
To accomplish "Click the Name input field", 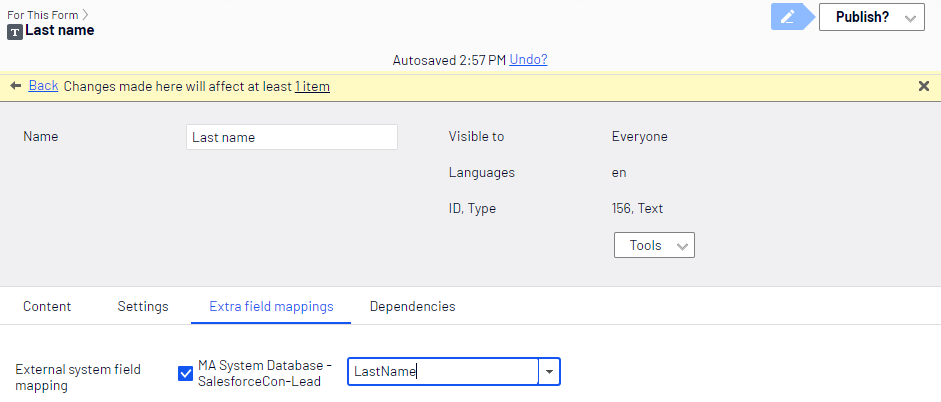I will (292, 137).
